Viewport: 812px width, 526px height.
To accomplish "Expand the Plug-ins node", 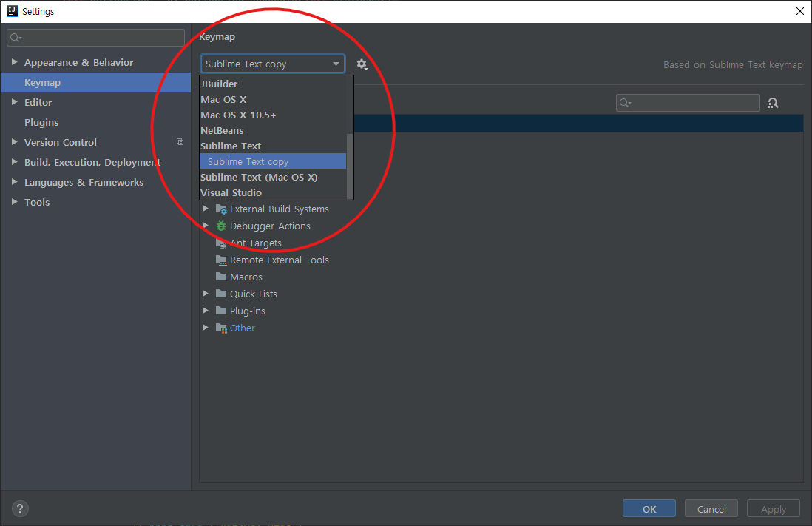I will point(206,311).
